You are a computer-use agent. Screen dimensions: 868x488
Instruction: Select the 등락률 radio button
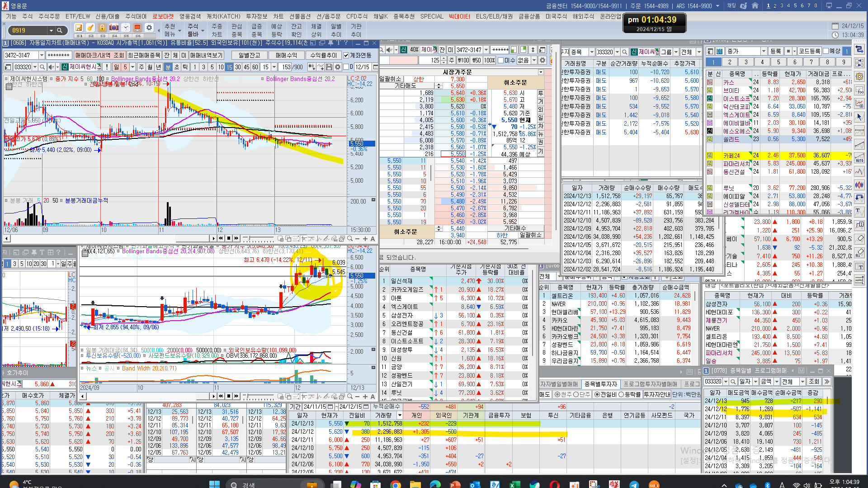coord(621,394)
